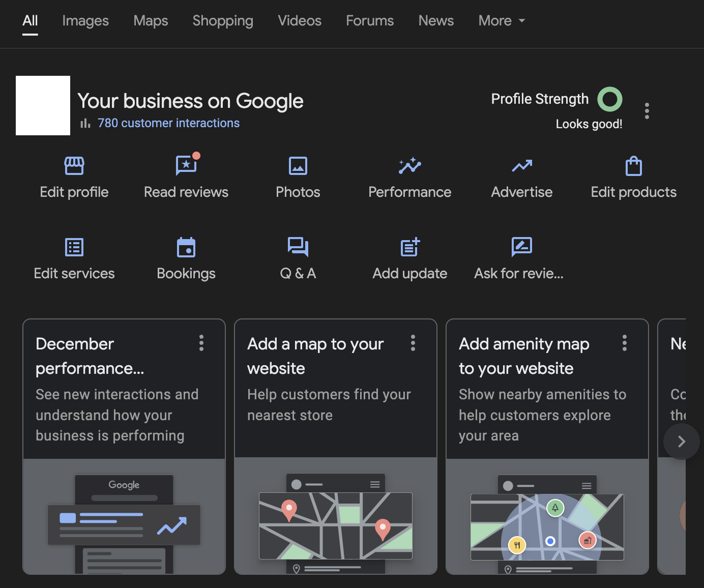The image size is (704, 588).
Task: Open business profile three-dot options menu
Action: click(647, 111)
